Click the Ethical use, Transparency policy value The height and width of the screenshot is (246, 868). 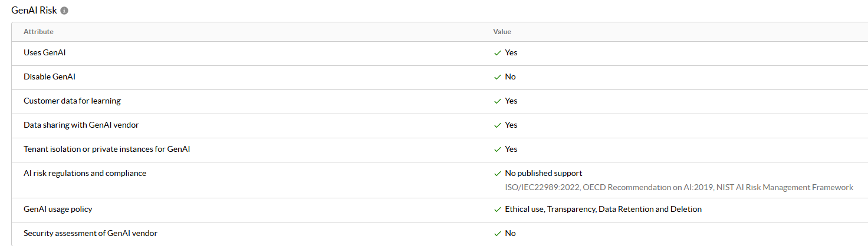tap(603, 210)
